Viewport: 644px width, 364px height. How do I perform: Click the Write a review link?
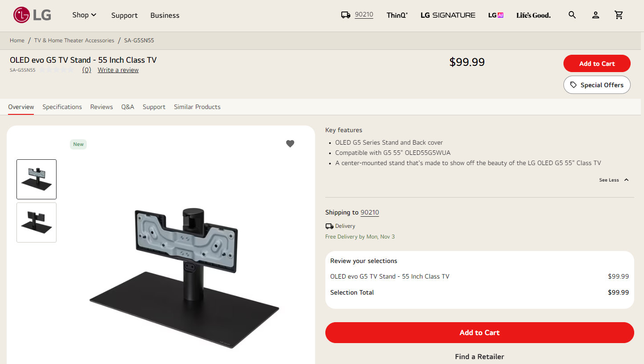coord(118,70)
